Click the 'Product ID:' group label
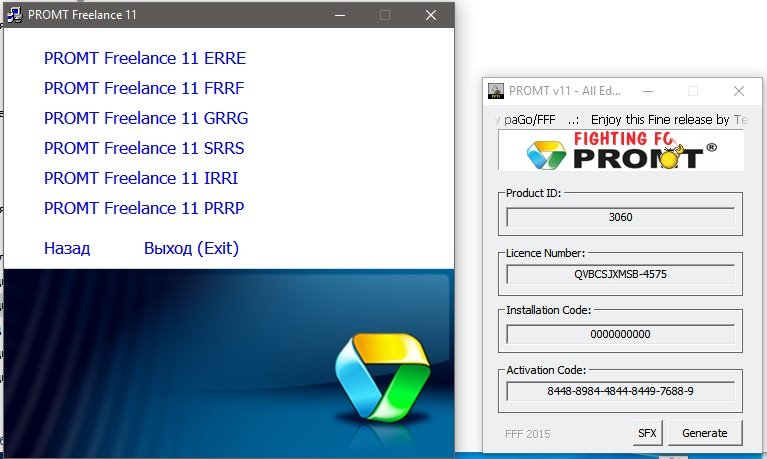767x459 pixels. 533,193
